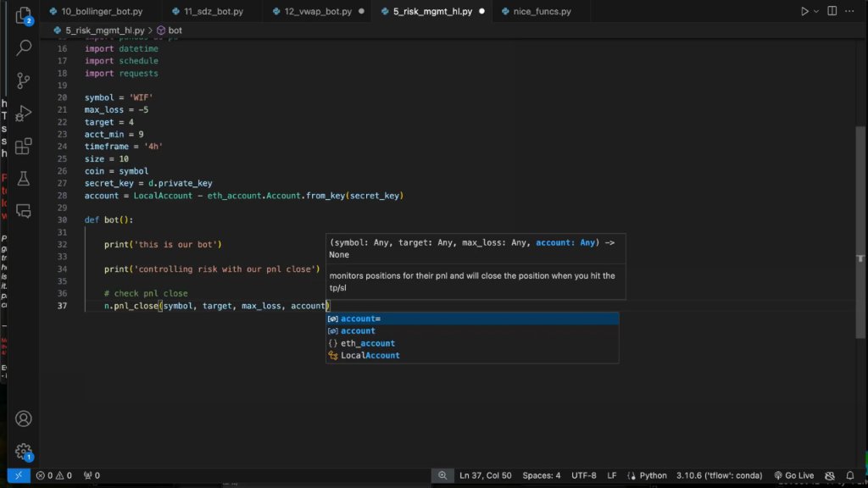Click unsaved dot on 5_risk_mgmt_hl.py tab

[x=481, y=11]
